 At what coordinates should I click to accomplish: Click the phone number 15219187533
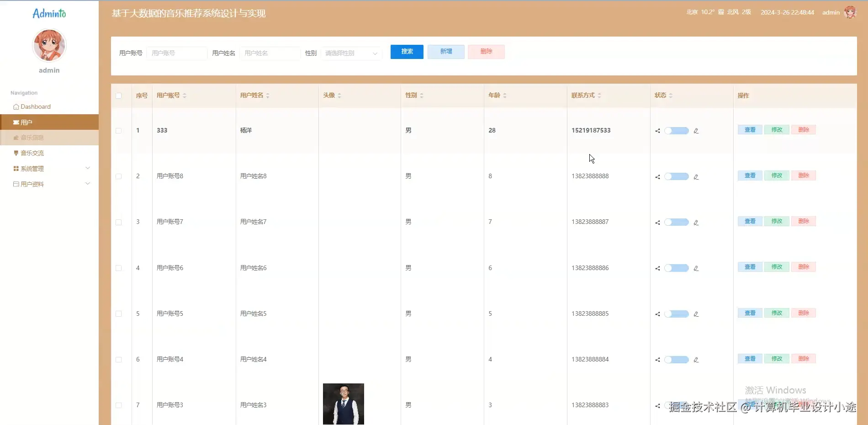tap(591, 130)
